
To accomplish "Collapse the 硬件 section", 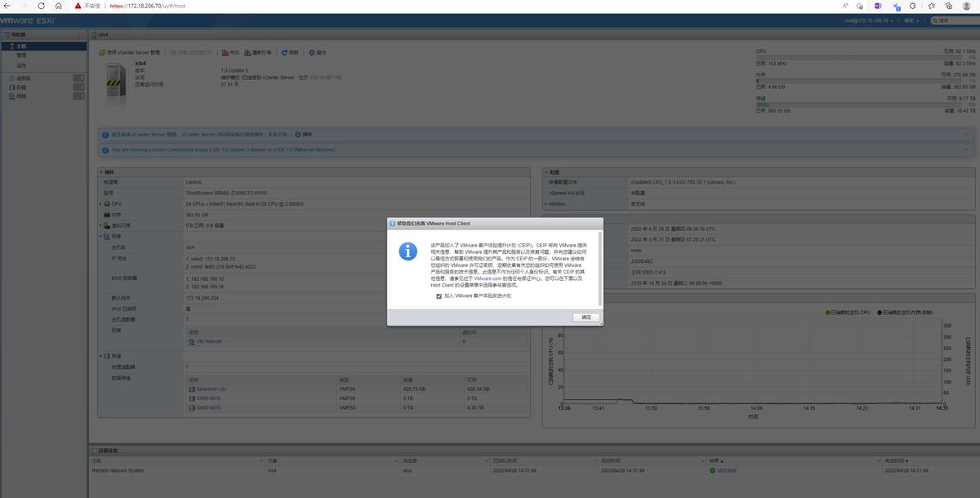I will (100, 171).
